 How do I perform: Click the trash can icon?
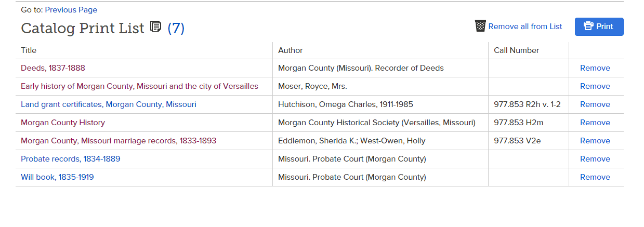(481, 26)
